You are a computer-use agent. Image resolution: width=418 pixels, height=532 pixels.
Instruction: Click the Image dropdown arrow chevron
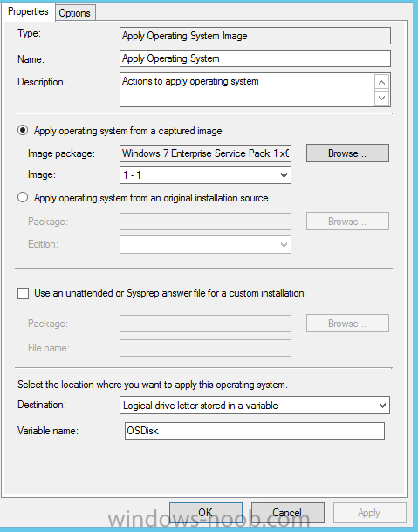284,175
